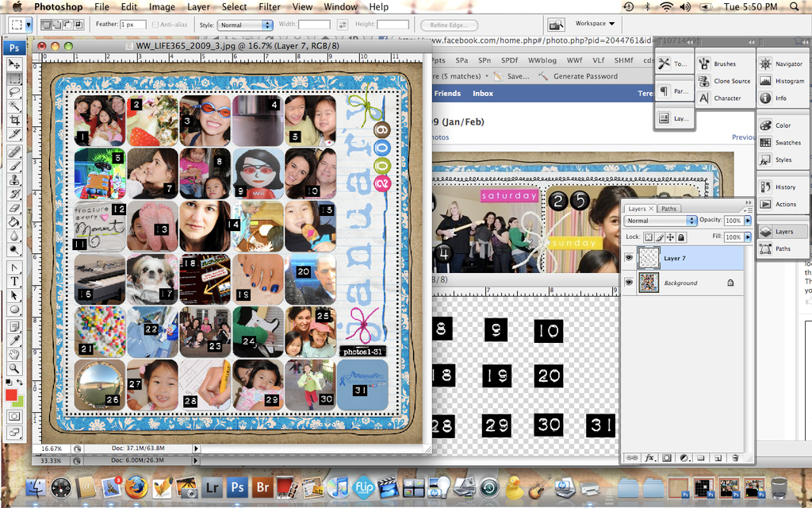Click the Facebook Inbox link
The image size is (812, 508).
coord(483,94)
